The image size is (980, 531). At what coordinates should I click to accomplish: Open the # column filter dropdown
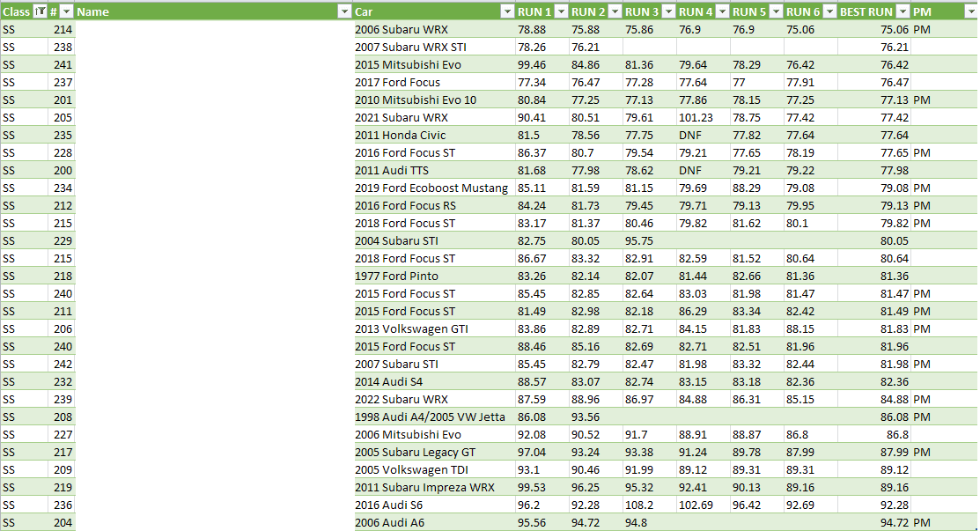[66, 11]
